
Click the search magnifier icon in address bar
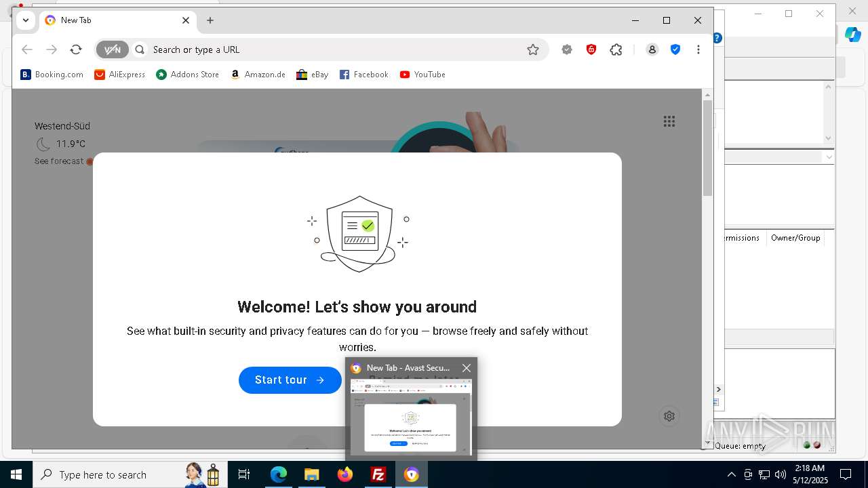(x=140, y=49)
